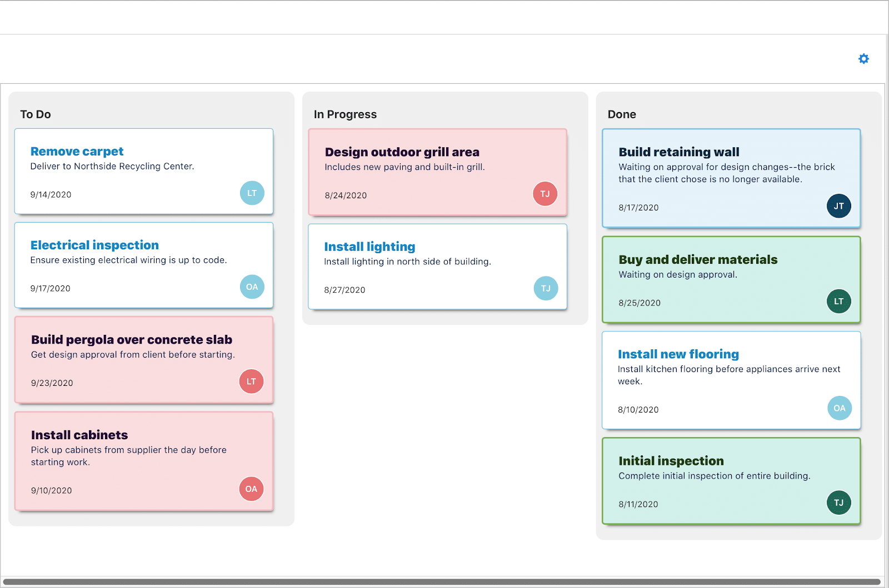Click the OA avatar on Electrical inspection card
The image size is (889, 588).
point(252,287)
